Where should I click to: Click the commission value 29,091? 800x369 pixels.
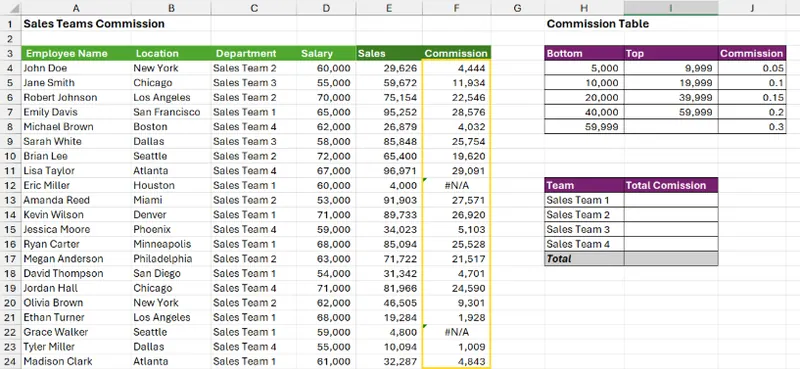coord(456,170)
